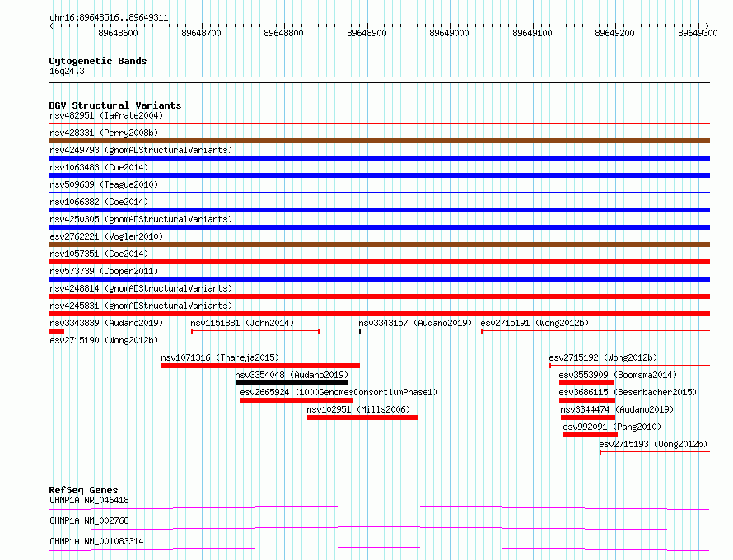Image resolution: width=733 pixels, height=560 pixels.
Task: Select the CHMP1A|NM_001083314 gene label
Action: click(x=96, y=541)
